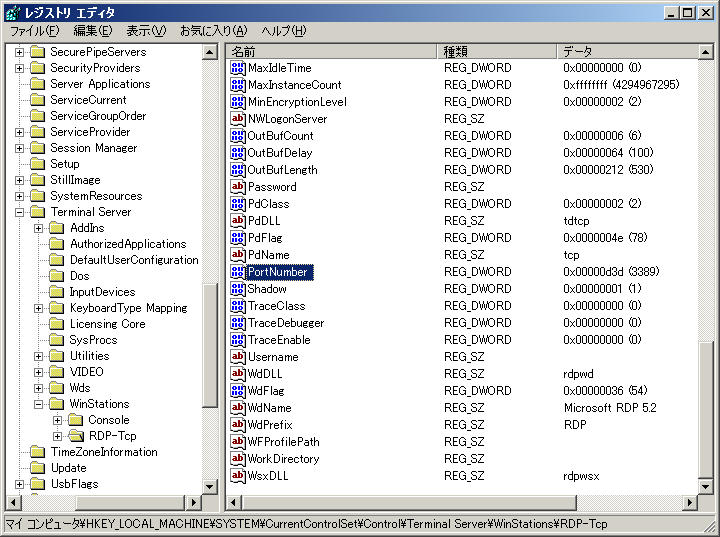Click the values pane's horizontal scroll right arrow
This screenshot has width=720, height=537.
click(x=690, y=502)
